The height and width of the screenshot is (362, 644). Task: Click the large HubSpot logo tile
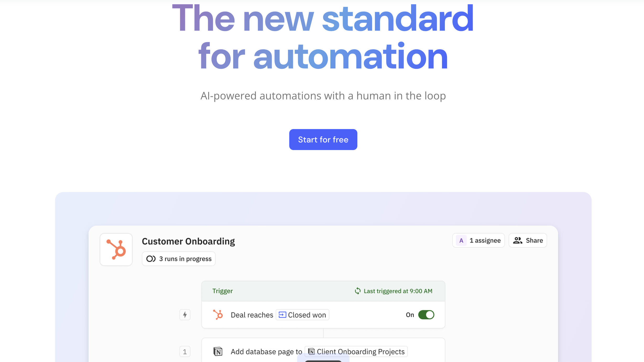pyautogui.click(x=116, y=249)
